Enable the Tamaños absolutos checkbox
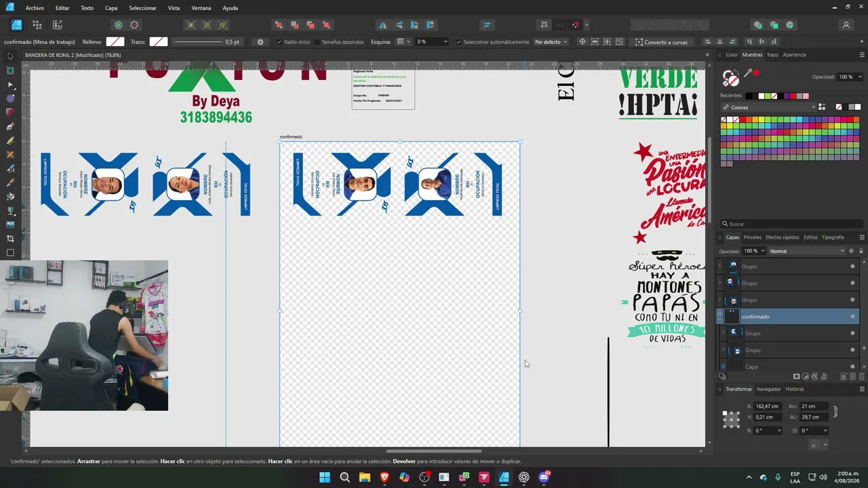The width and height of the screenshot is (868, 488). [x=317, y=42]
